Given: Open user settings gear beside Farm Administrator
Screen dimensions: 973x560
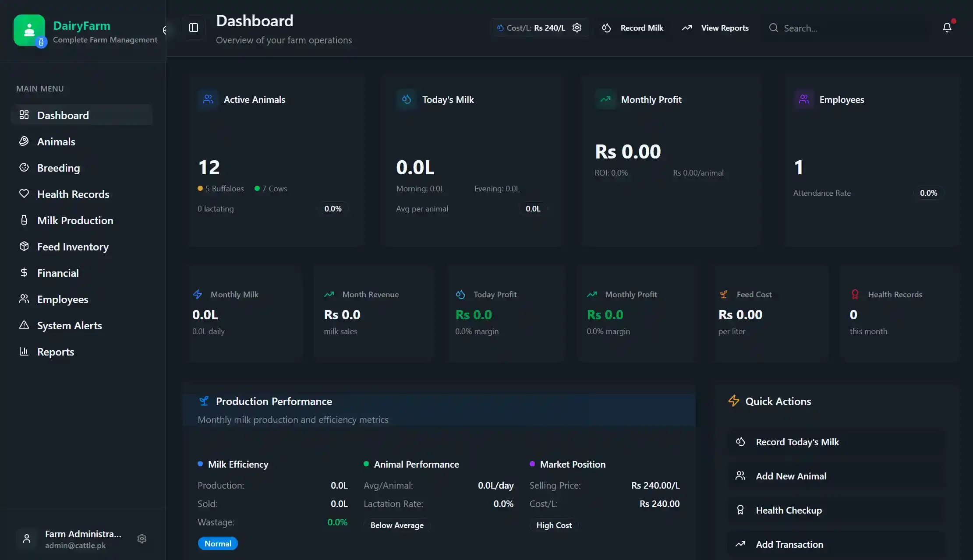Looking at the screenshot, I should pyautogui.click(x=142, y=539).
